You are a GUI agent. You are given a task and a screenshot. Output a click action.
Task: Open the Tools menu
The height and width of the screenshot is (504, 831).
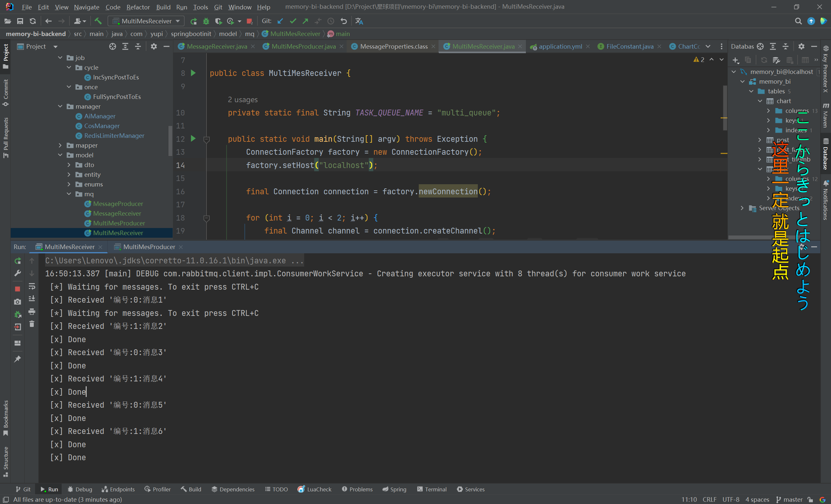tap(200, 7)
